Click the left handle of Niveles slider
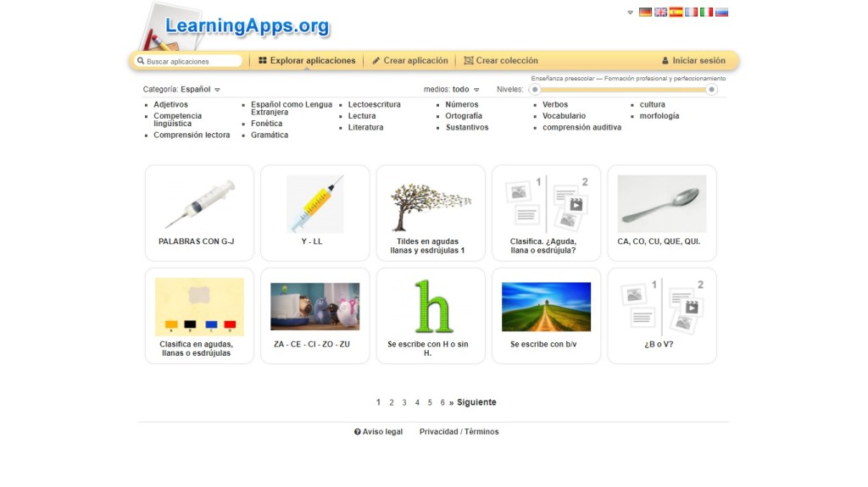868x487 pixels. [535, 89]
